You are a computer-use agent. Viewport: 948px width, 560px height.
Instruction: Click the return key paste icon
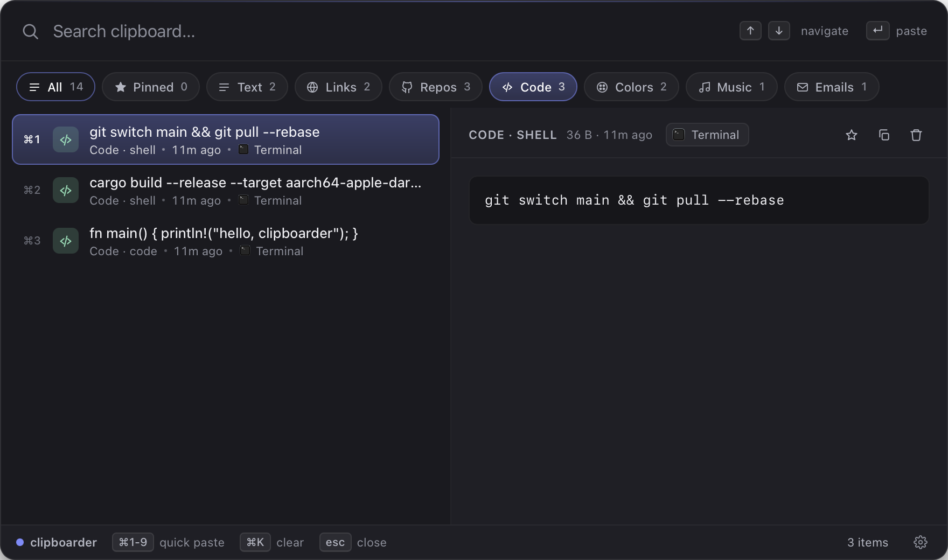pyautogui.click(x=877, y=31)
